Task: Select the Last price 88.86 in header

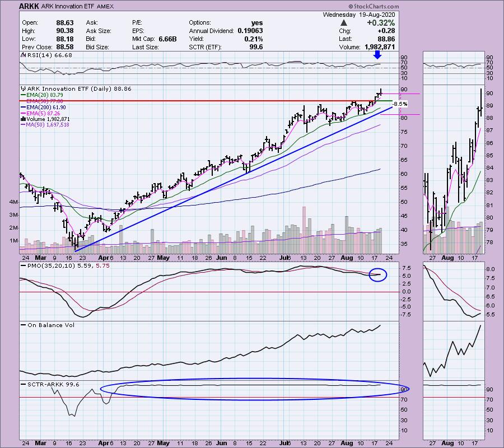Action: (x=386, y=39)
